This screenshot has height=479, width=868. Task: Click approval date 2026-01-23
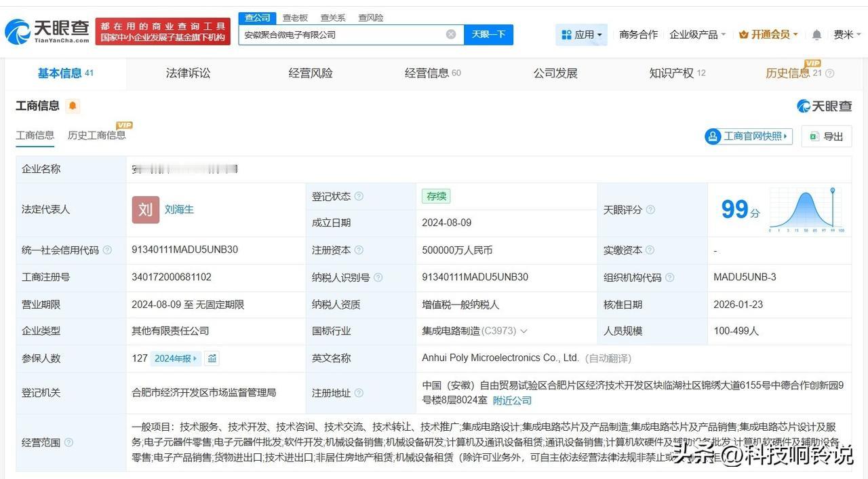pos(739,305)
